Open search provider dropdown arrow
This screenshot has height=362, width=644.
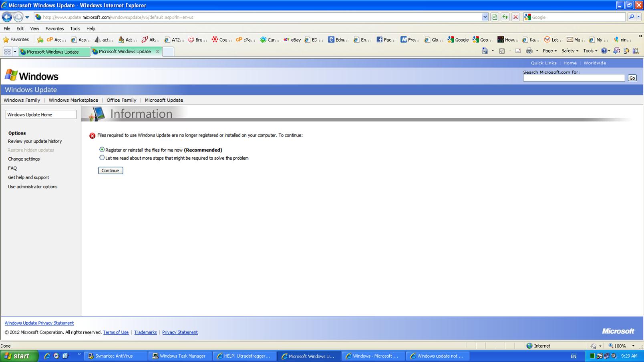(639, 17)
